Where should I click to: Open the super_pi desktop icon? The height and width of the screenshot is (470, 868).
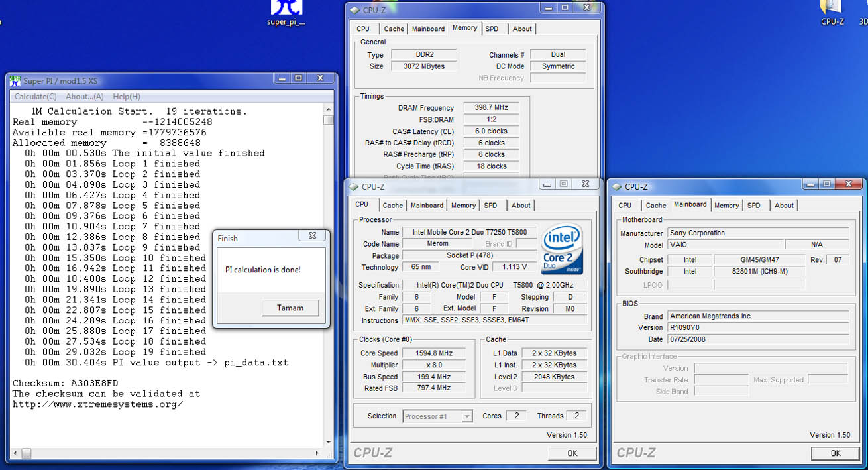point(287,13)
